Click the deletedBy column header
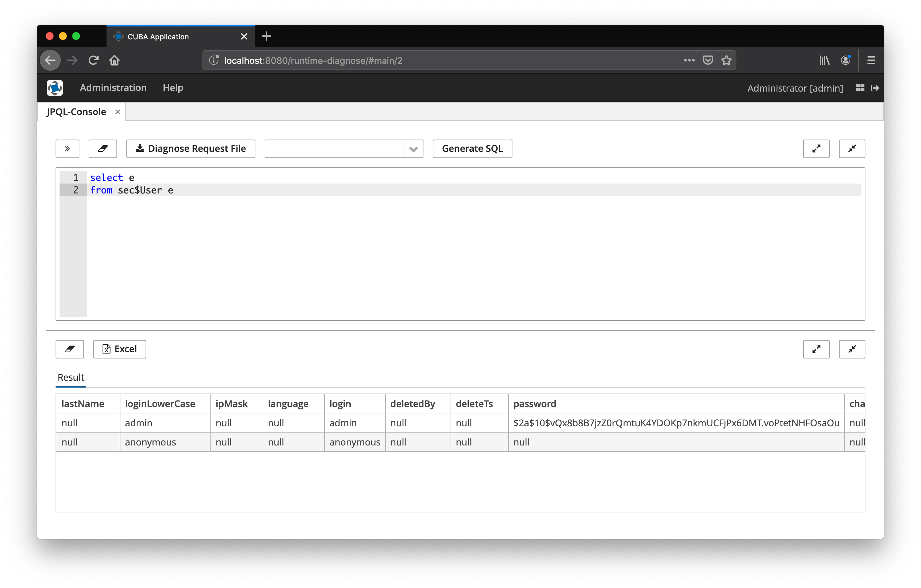The image size is (921, 588). point(418,403)
